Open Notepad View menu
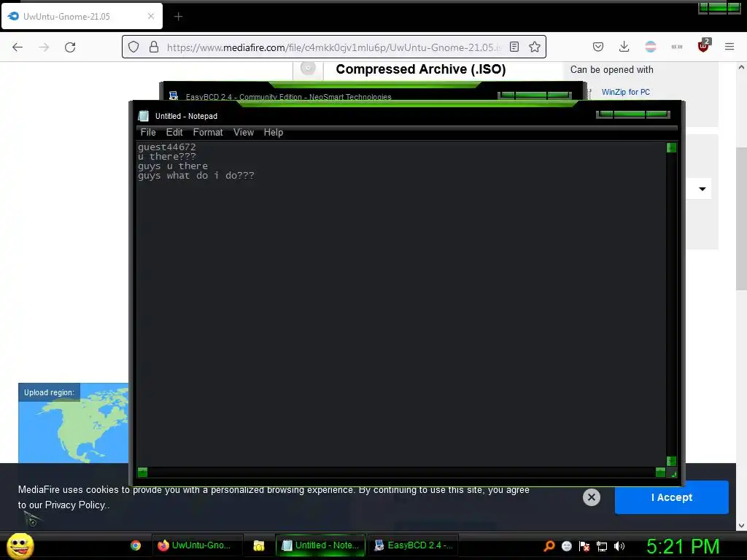The width and height of the screenshot is (747, 560). coord(244,133)
